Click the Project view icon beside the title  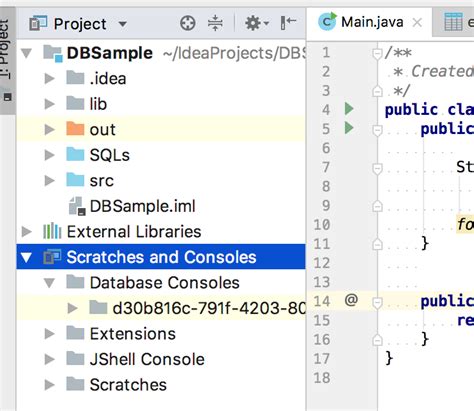(38, 23)
